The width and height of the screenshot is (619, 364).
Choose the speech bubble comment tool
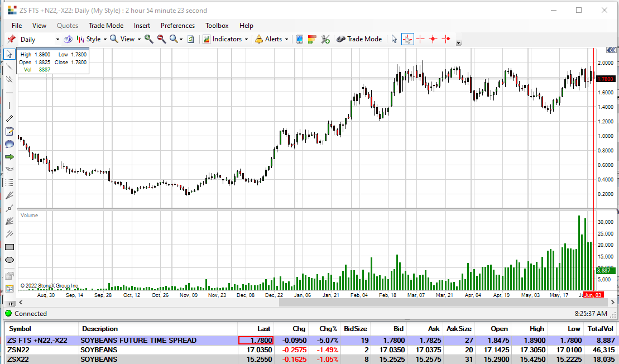click(9, 144)
